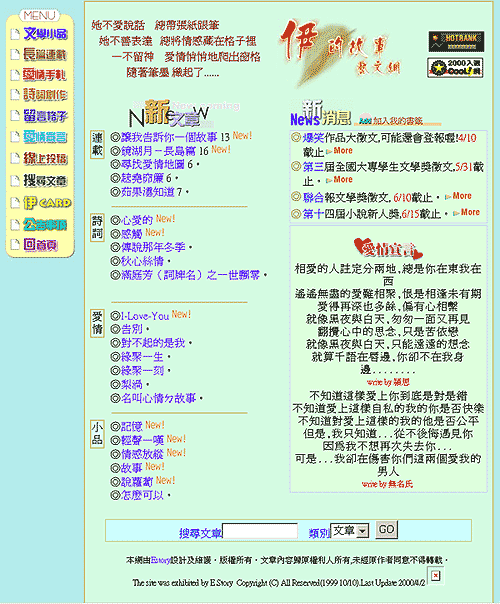
Task: Click the 2000 Cool site badge
Action: point(455,68)
